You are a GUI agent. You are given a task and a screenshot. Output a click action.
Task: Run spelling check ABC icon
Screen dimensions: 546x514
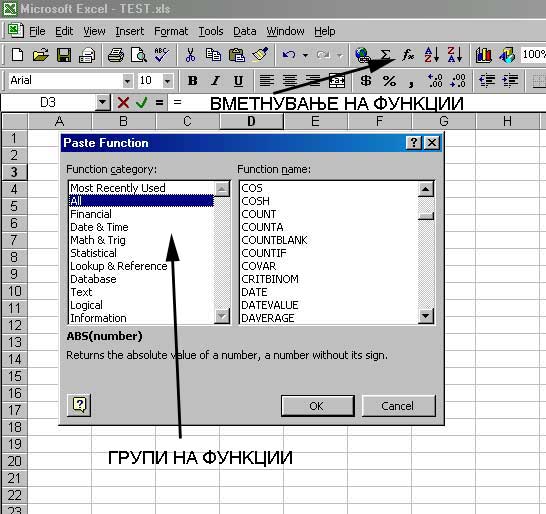[162, 55]
